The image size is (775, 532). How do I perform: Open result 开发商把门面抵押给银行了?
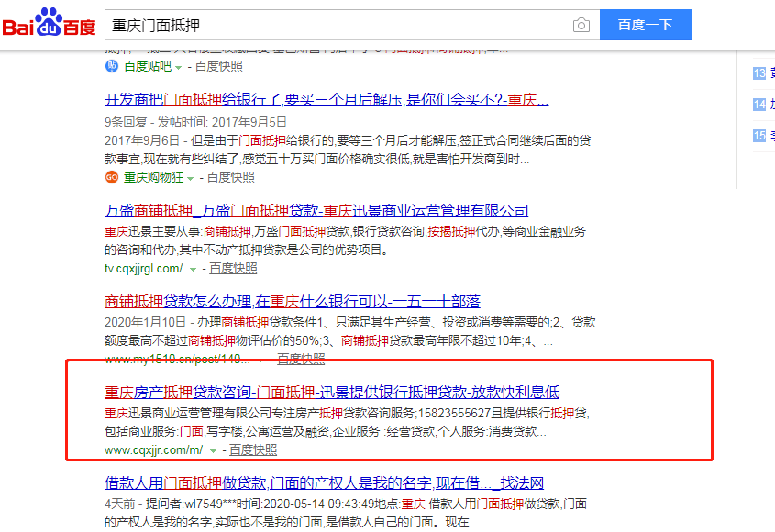click(x=327, y=100)
